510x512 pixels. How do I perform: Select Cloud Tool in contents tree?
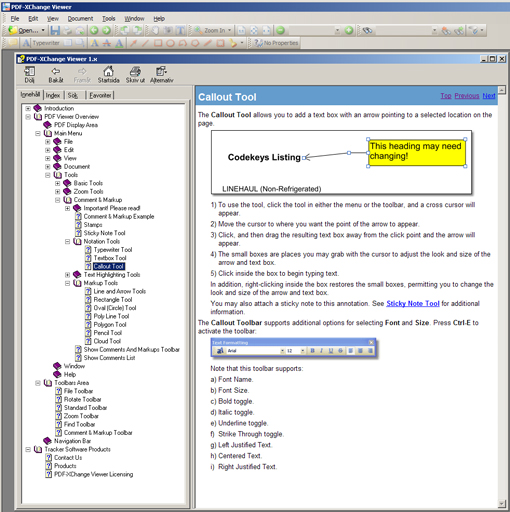coord(107,341)
